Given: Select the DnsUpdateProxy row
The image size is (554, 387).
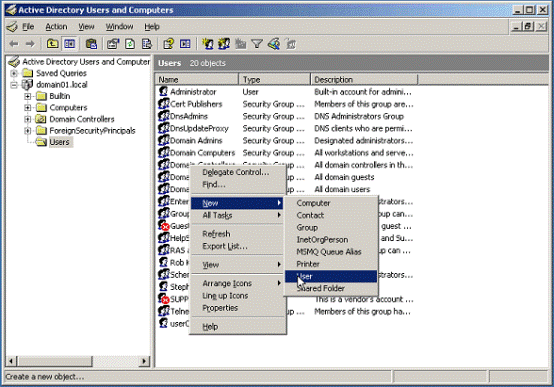Looking at the screenshot, I should pyautogui.click(x=286, y=128).
